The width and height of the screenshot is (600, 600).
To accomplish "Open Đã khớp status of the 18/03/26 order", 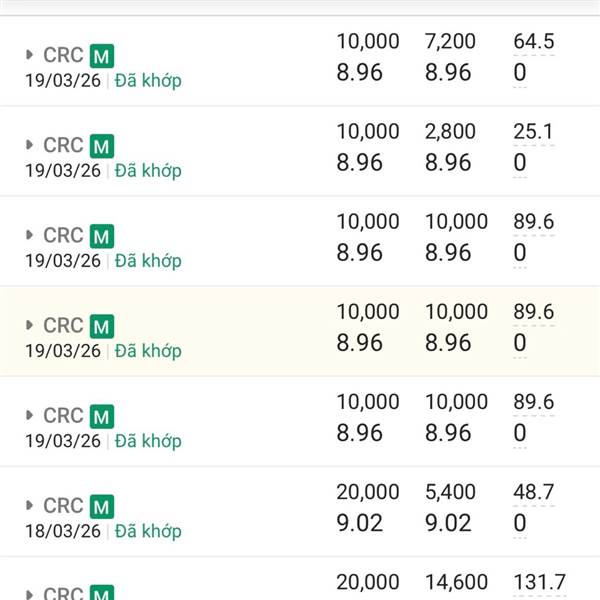I will 148,532.
